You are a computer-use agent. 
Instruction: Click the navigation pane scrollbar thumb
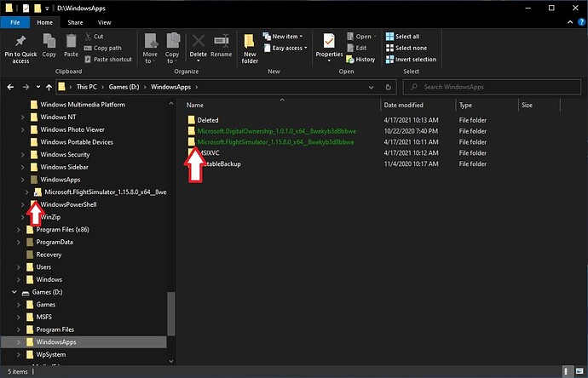click(171, 313)
